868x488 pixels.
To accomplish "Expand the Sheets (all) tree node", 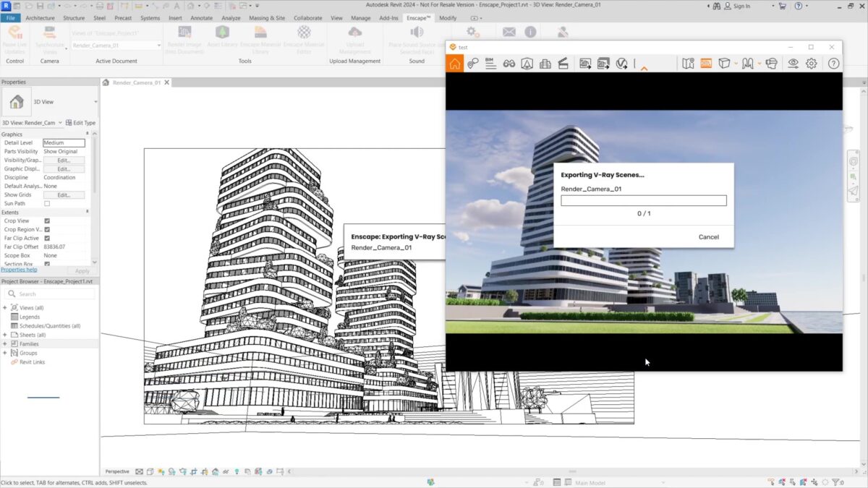I will click(5, 335).
